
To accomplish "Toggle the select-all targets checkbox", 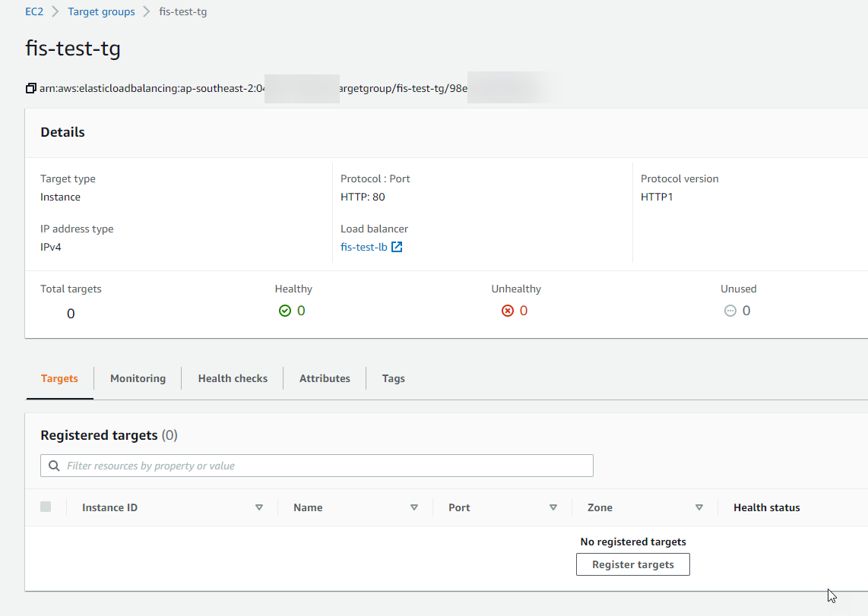I will pos(46,507).
